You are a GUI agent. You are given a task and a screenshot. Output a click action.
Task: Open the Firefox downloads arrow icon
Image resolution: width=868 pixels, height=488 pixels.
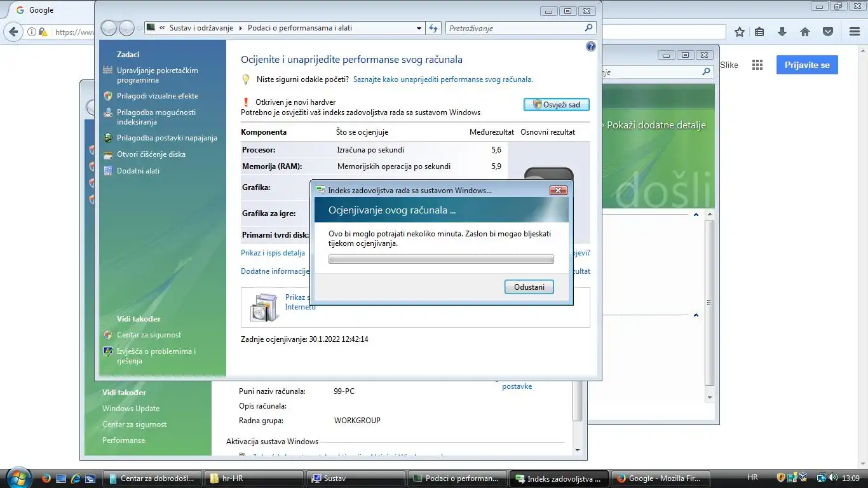(x=782, y=32)
